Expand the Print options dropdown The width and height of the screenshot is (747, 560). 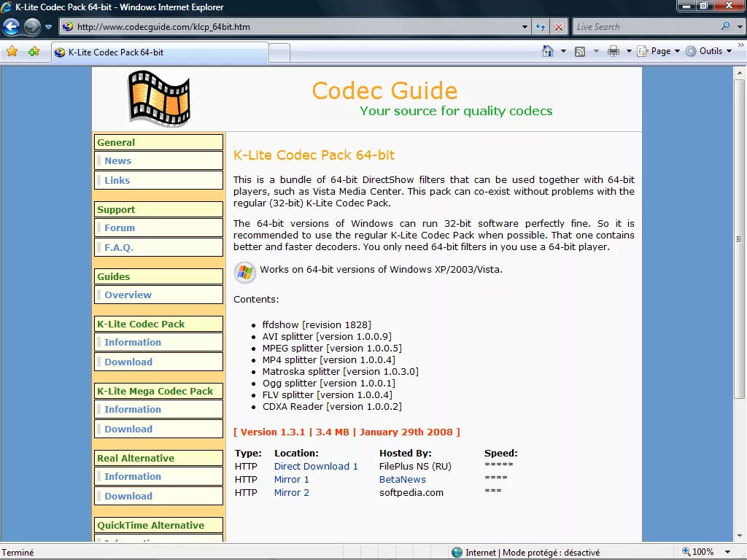pos(628,52)
